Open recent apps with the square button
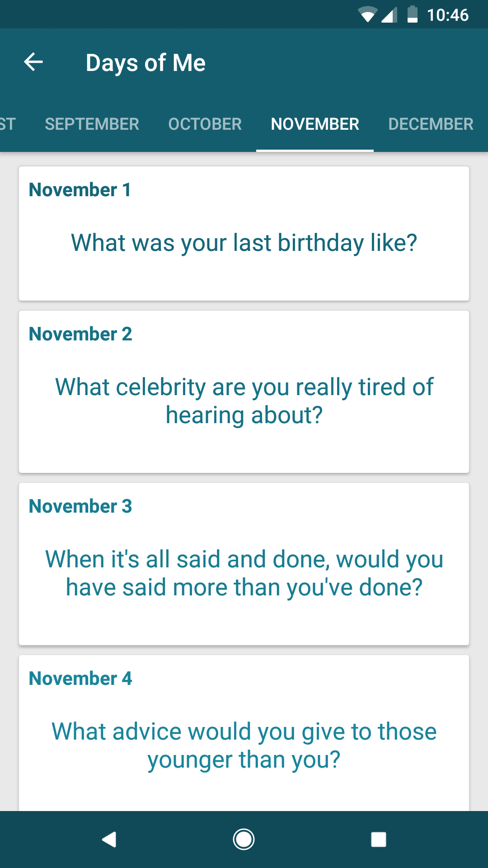The width and height of the screenshot is (488, 868). coord(378,840)
